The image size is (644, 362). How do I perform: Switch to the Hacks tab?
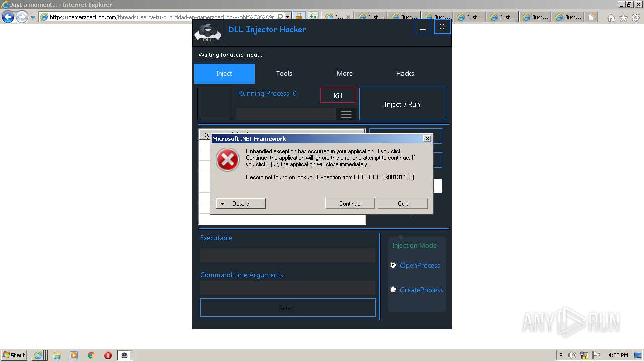(405, 73)
